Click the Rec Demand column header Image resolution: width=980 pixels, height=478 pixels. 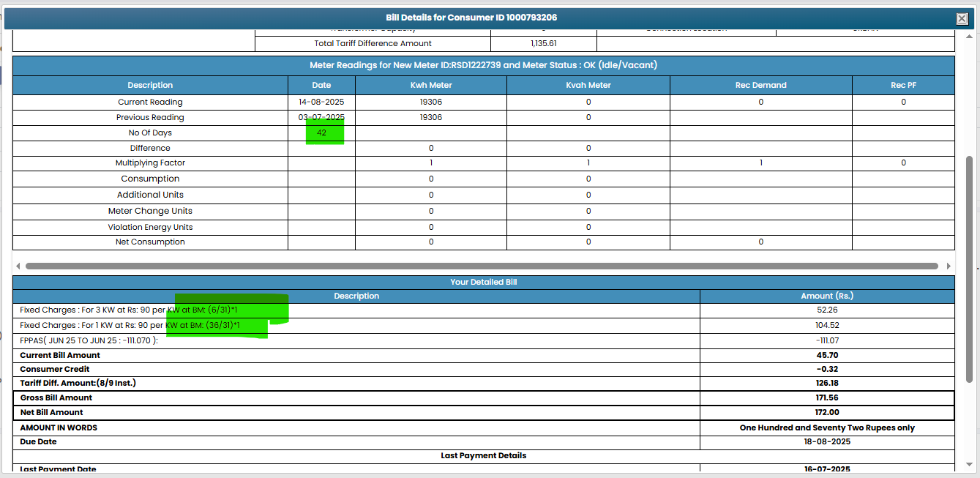coord(761,85)
